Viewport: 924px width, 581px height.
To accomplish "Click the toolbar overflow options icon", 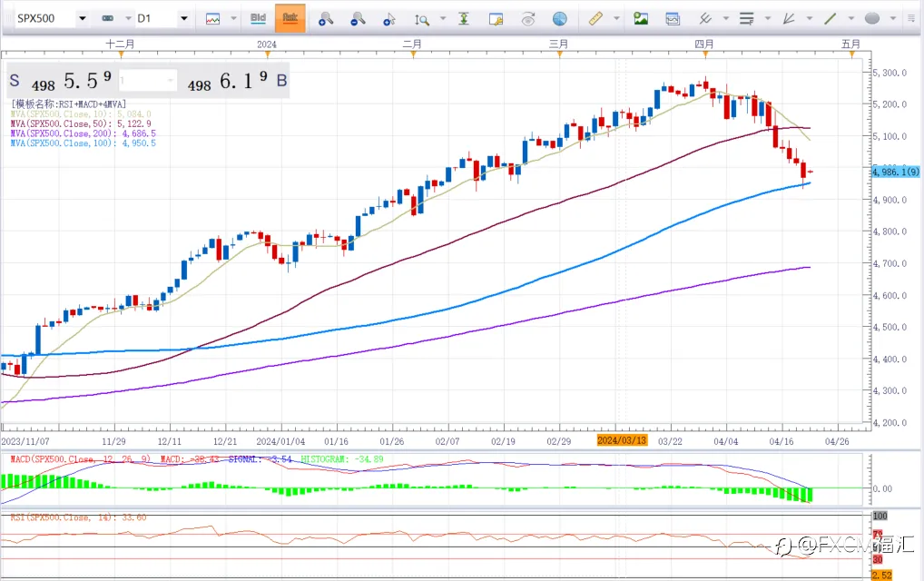I will 911,18.
